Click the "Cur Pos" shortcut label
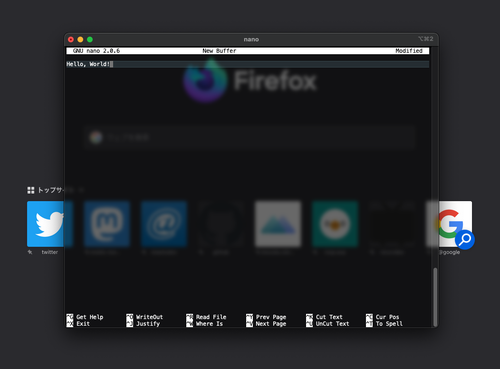The width and height of the screenshot is (500, 369). [x=388, y=317]
